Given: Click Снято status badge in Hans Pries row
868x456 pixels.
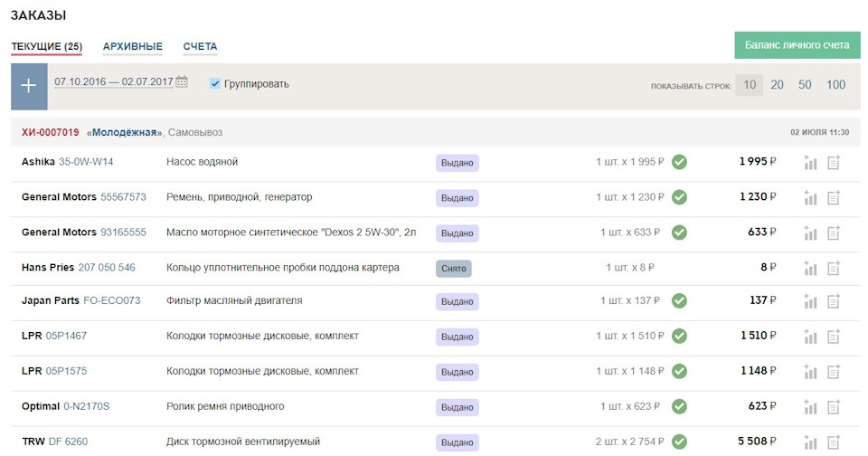Looking at the screenshot, I should (x=453, y=268).
